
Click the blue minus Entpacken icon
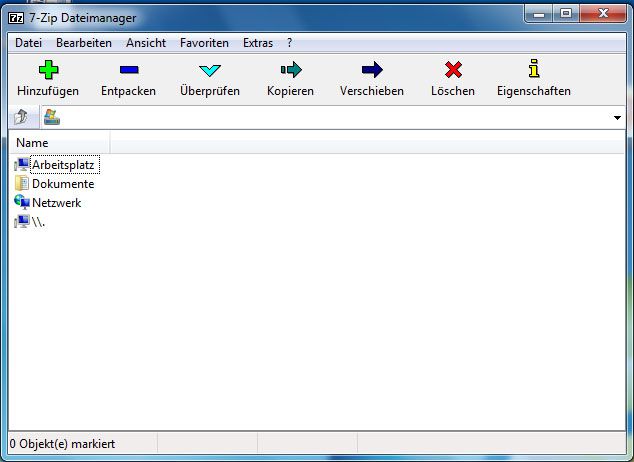tap(129, 70)
